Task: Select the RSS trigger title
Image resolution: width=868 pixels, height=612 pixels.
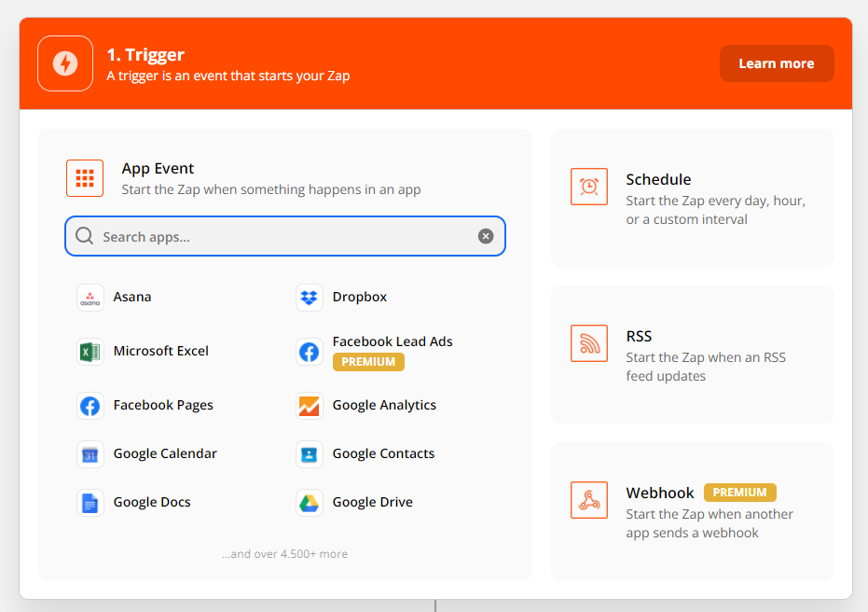Action: [639, 336]
